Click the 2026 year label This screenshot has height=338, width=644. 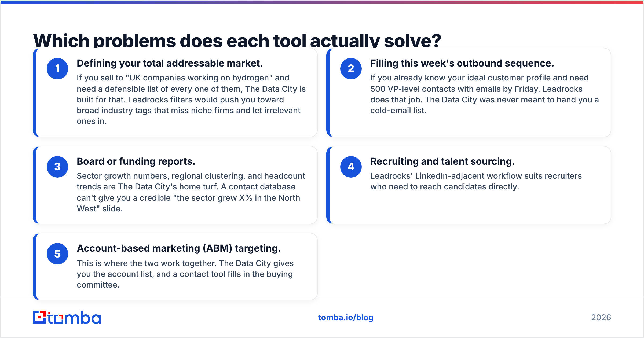601,318
